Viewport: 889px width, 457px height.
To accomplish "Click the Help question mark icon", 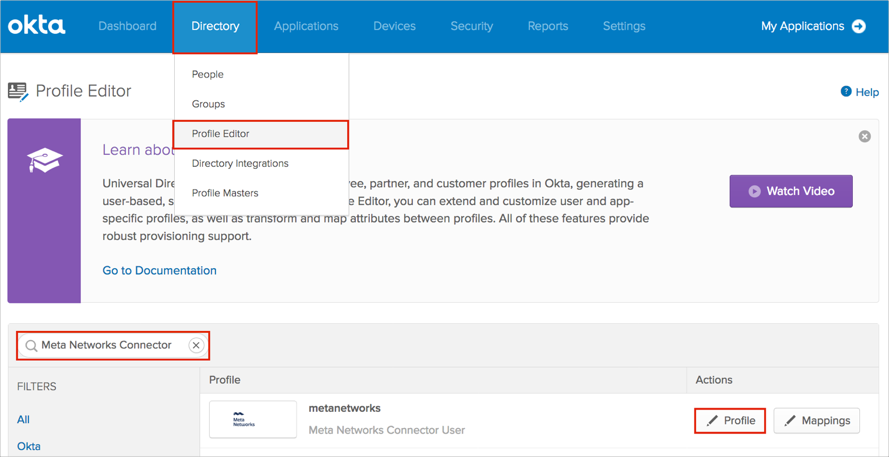I will (x=846, y=92).
